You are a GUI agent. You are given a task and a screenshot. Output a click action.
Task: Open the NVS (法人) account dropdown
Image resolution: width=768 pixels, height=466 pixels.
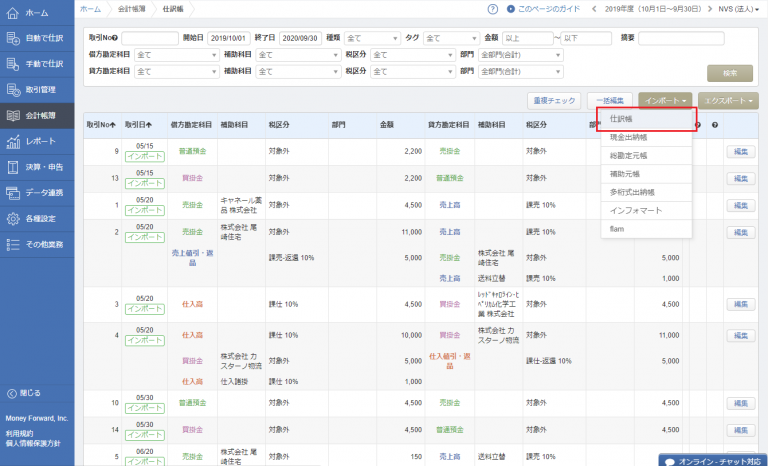point(738,9)
